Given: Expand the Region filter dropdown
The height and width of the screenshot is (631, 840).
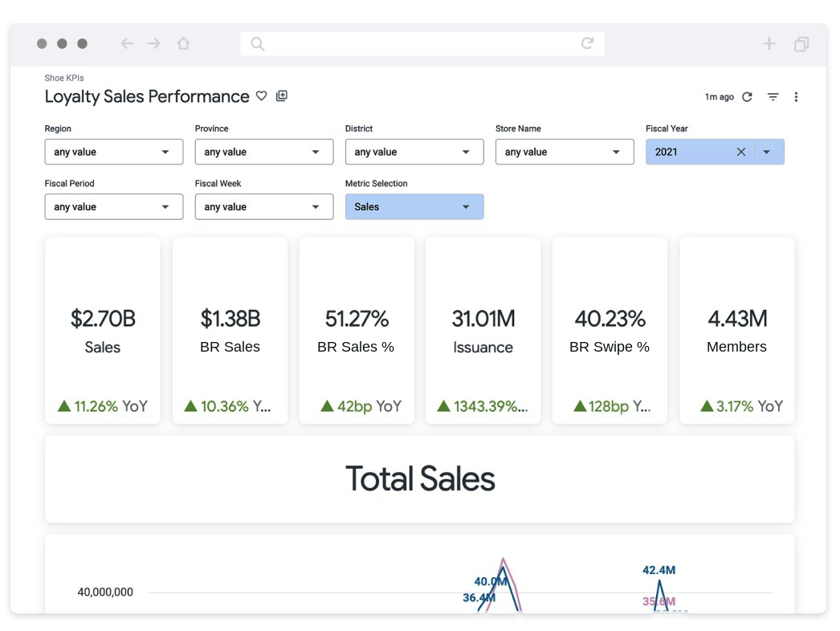Looking at the screenshot, I should click(x=113, y=152).
